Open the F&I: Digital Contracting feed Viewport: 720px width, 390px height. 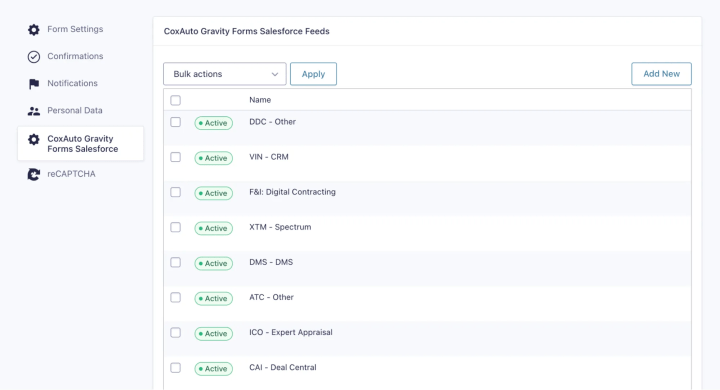[x=292, y=192]
